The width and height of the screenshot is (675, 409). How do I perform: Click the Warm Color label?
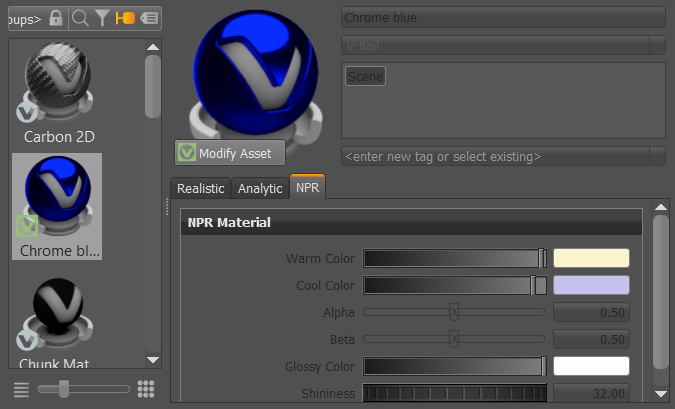tap(320, 259)
